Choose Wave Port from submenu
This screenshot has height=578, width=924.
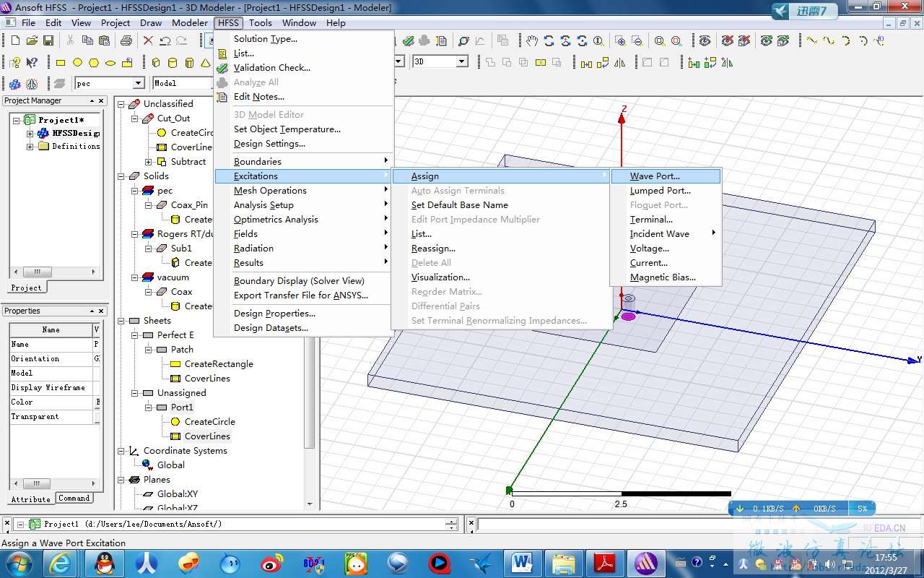click(666, 176)
